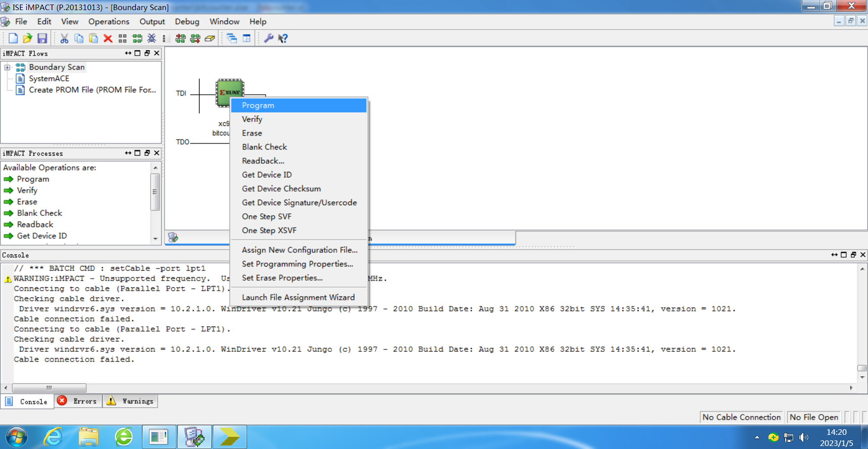Switch to the Warnings tab

[131, 401]
